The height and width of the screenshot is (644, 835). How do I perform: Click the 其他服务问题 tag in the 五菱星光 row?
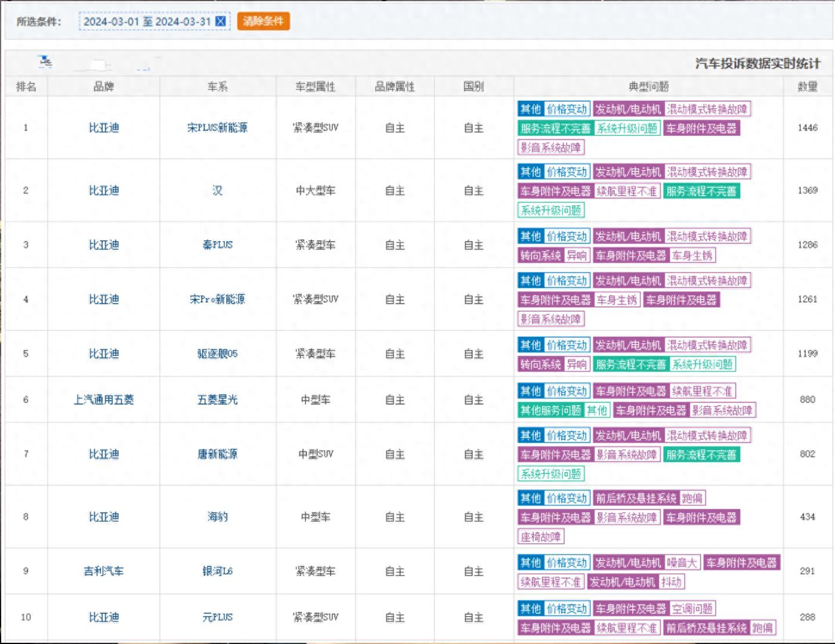551,410
